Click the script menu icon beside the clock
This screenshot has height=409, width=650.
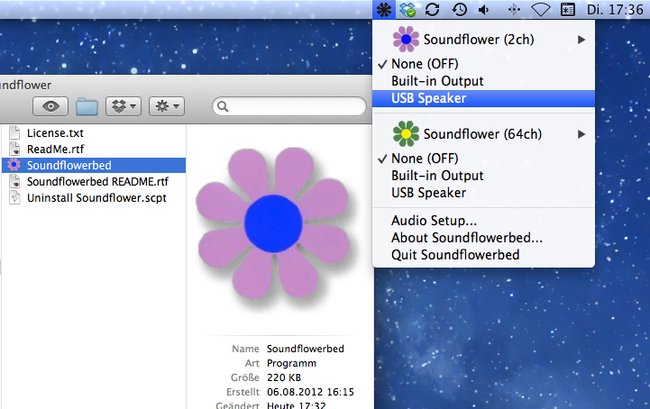pyautogui.click(x=568, y=10)
